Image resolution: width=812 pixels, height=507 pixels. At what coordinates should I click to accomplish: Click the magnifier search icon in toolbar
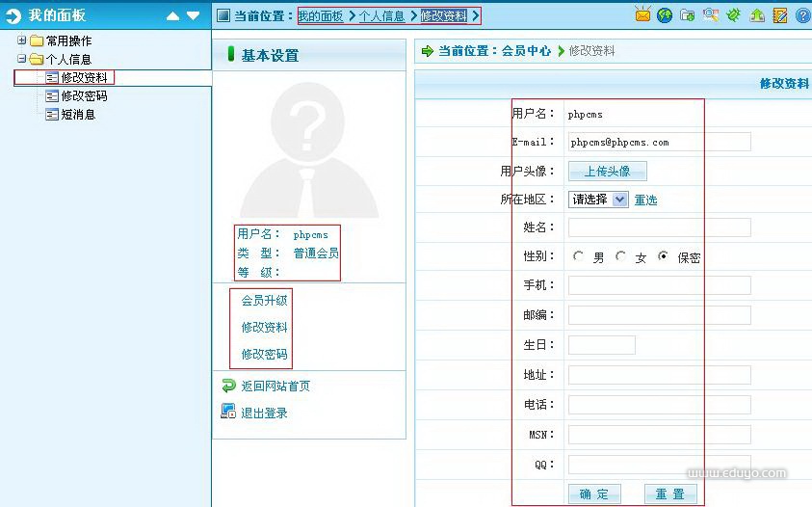pos(711,15)
